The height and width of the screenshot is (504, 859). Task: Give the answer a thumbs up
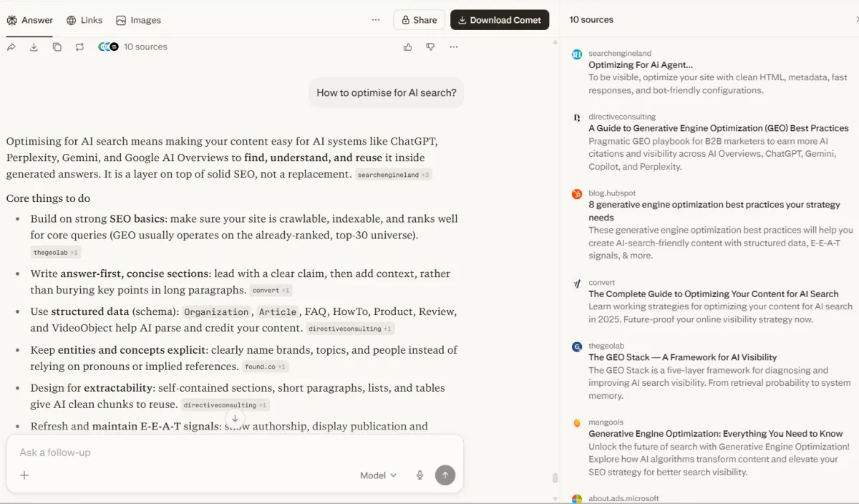point(407,47)
